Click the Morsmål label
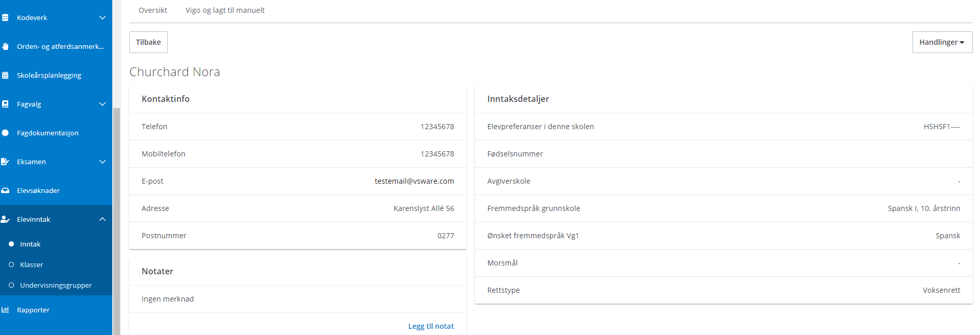The width and height of the screenshot is (980, 335). [503, 263]
